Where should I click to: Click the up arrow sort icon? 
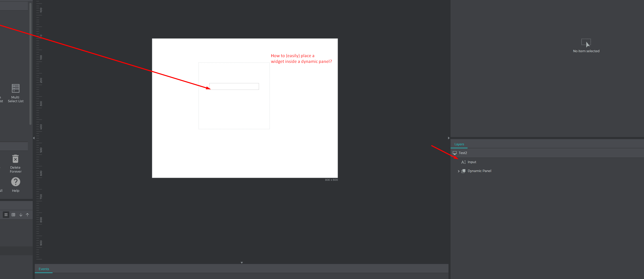(27, 215)
